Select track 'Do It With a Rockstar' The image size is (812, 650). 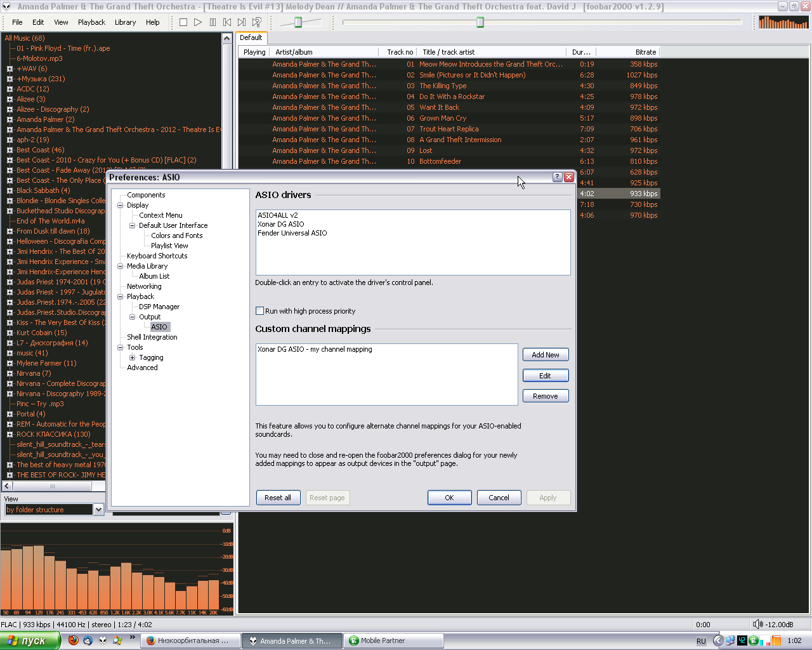coord(452,96)
